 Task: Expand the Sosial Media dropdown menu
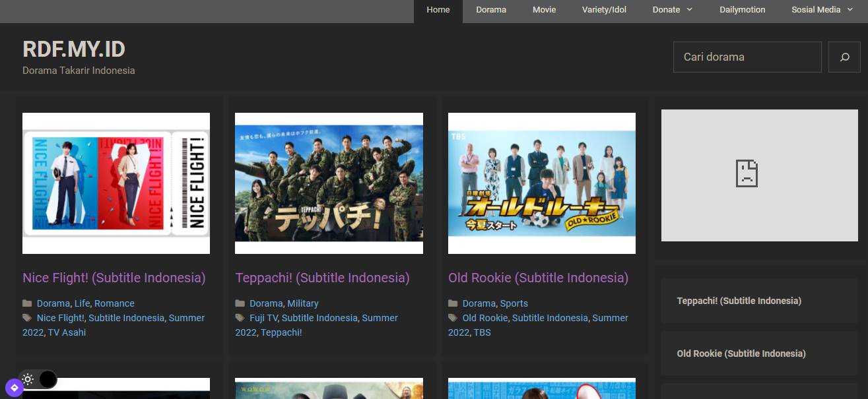click(x=822, y=10)
